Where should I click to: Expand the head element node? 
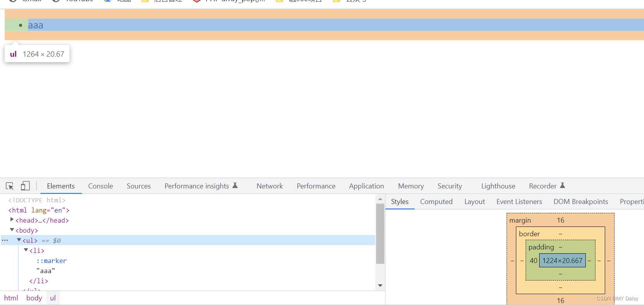[12, 220]
